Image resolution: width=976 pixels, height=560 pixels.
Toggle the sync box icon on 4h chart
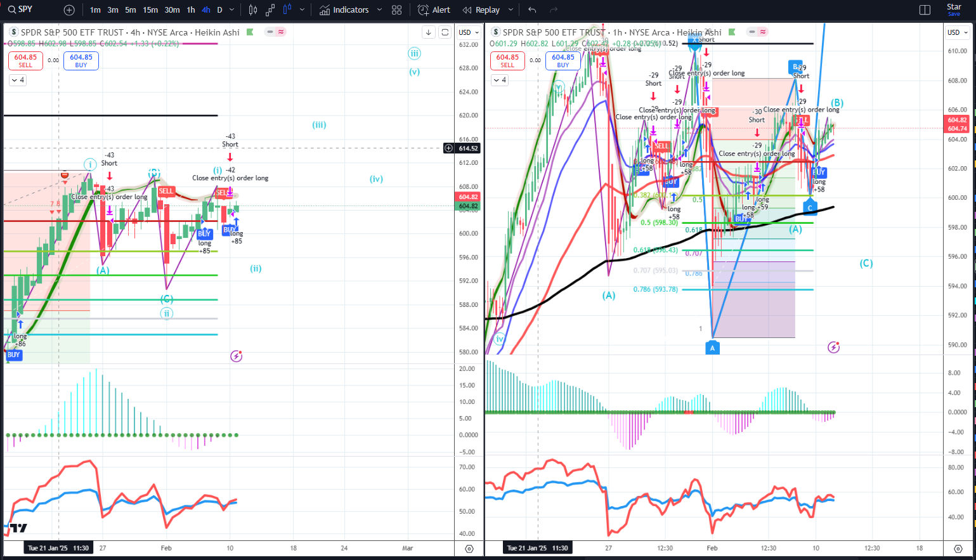click(445, 32)
